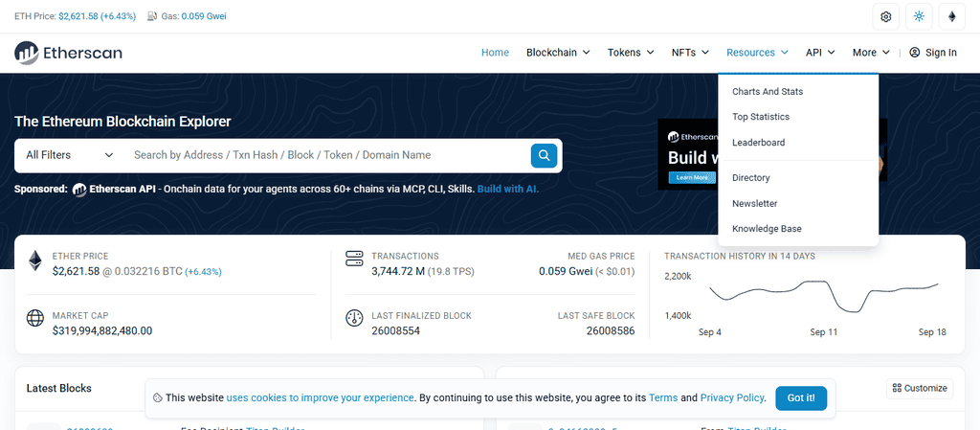980x430 pixels.
Task: Click the 0.059 Gwei gas link in top bar
Action: pyautogui.click(x=204, y=16)
